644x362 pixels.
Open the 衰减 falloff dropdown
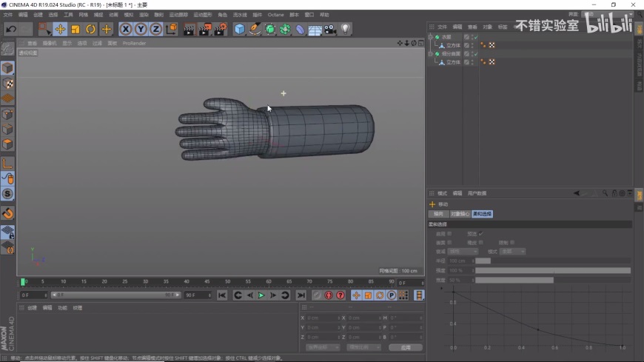click(463, 252)
